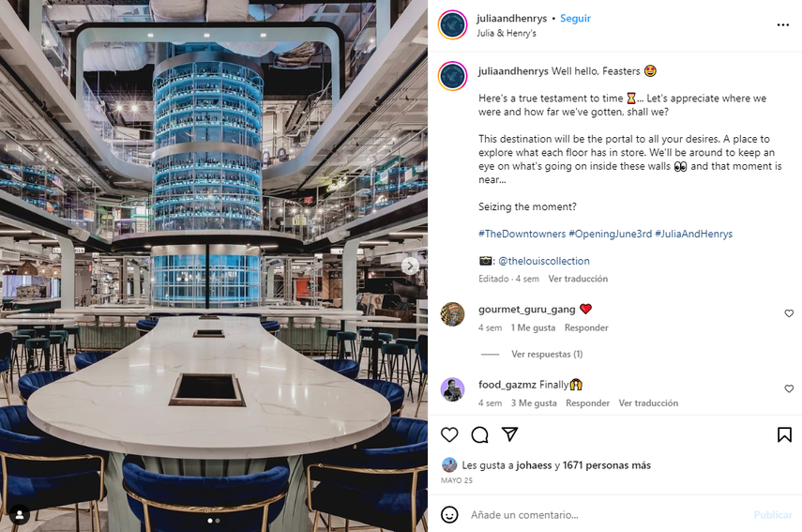
Task: View list of 1671 personas más likes
Action: click(607, 465)
